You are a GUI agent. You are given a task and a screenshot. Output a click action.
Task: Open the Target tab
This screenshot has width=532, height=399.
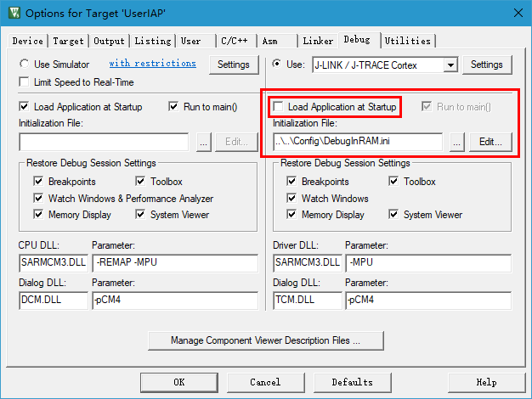[68, 41]
